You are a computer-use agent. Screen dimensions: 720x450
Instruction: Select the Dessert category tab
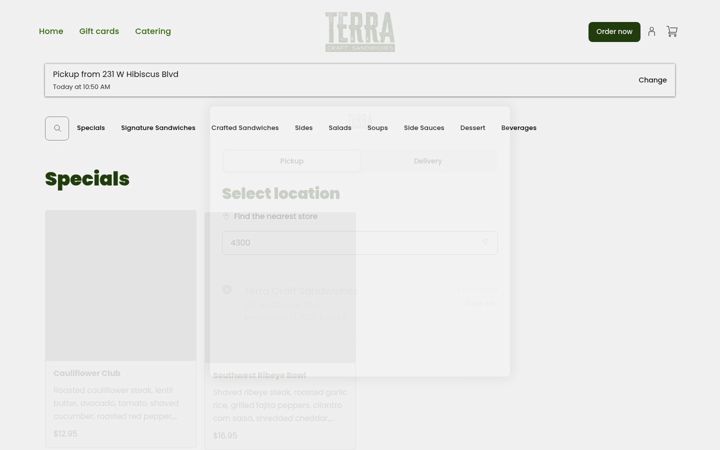coord(472,128)
